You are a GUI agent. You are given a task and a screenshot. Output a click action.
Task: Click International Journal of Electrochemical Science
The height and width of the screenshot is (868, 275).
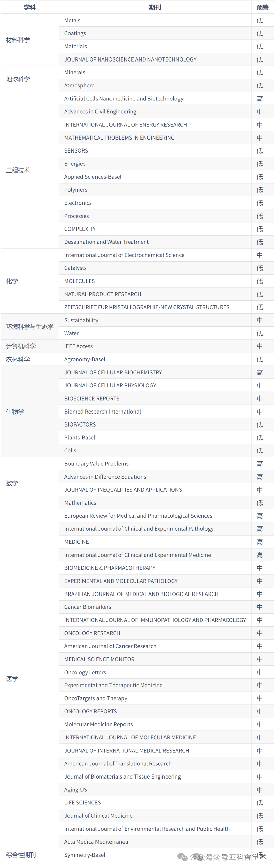click(124, 255)
